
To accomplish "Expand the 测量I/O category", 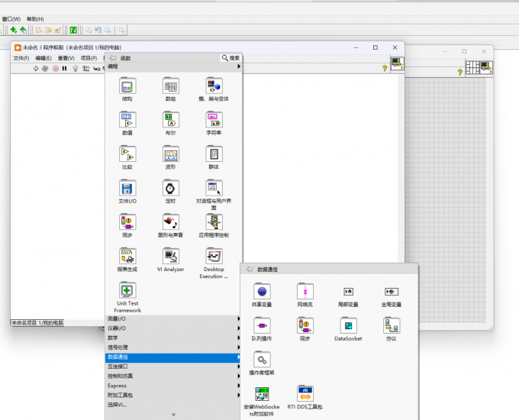I will point(174,318).
